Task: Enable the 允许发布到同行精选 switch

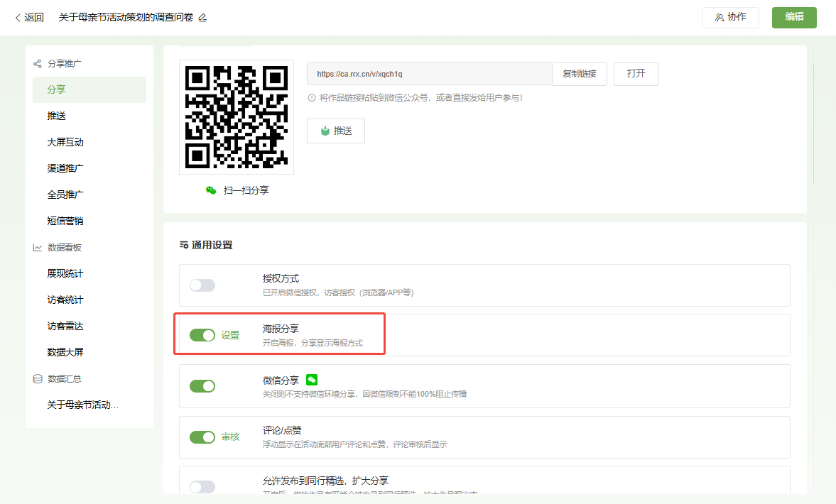Action: [202, 486]
